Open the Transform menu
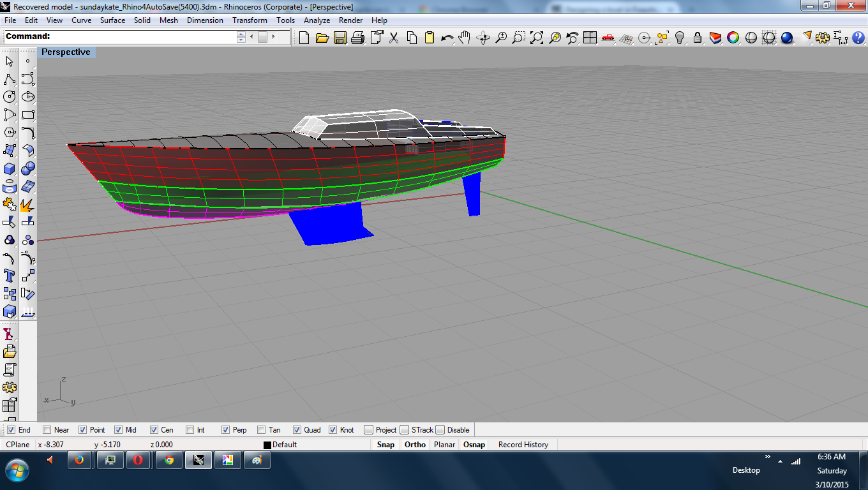The width and height of the screenshot is (868, 490). pos(250,20)
